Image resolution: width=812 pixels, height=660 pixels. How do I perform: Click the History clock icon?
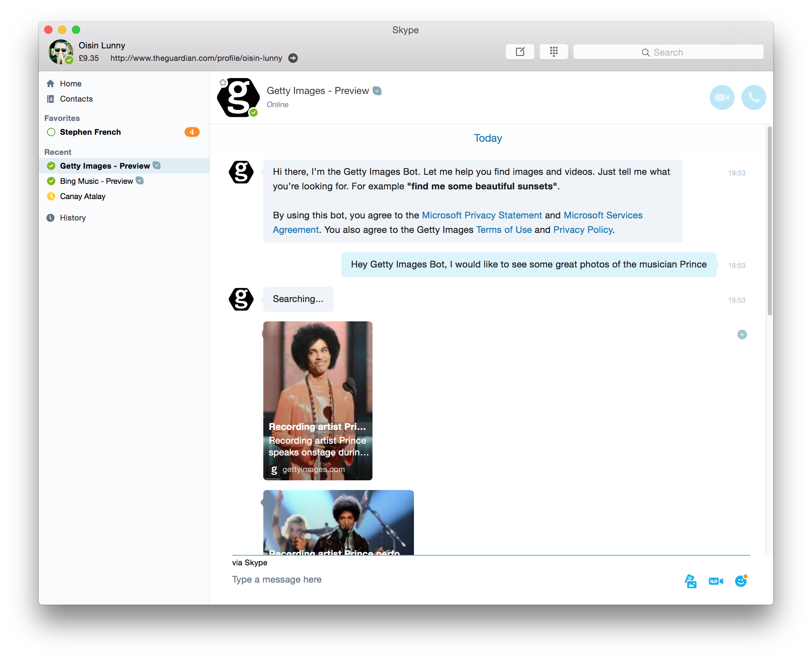pos(50,218)
